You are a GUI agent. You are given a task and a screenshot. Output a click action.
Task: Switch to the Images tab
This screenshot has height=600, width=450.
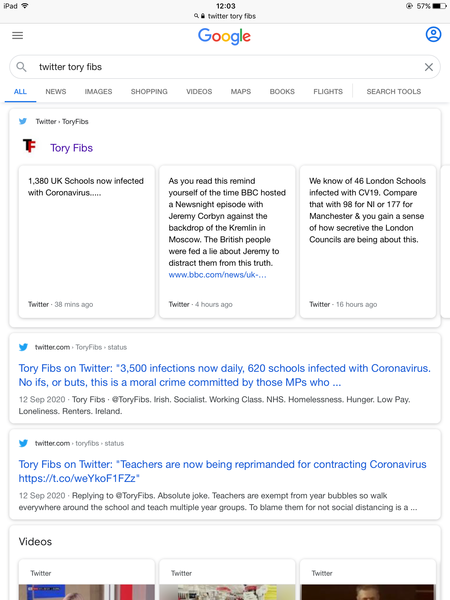click(x=98, y=91)
